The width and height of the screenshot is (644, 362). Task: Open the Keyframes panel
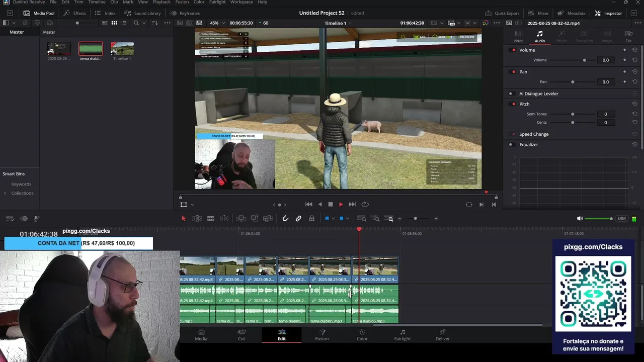pyautogui.click(x=185, y=13)
